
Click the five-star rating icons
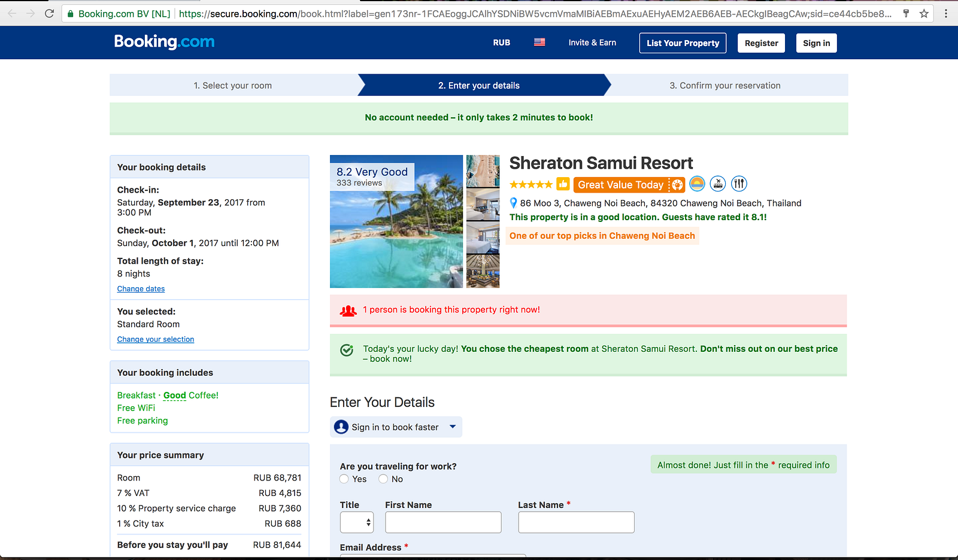[531, 184]
